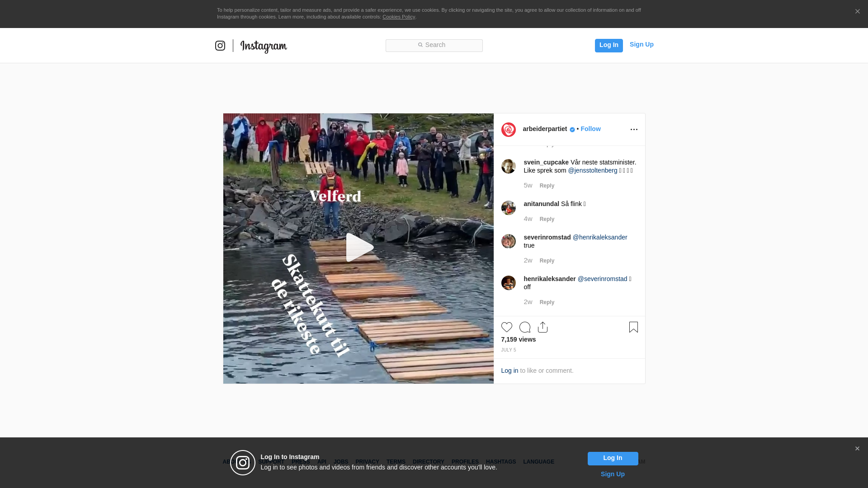Follow the arbeiderpartiet account
868x488 pixels.
[x=590, y=129]
